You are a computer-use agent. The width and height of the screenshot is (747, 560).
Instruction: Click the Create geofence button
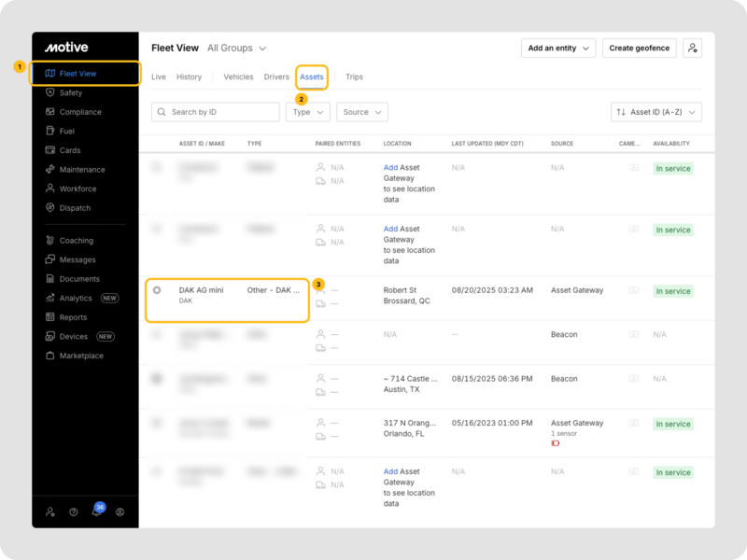tap(640, 48)
